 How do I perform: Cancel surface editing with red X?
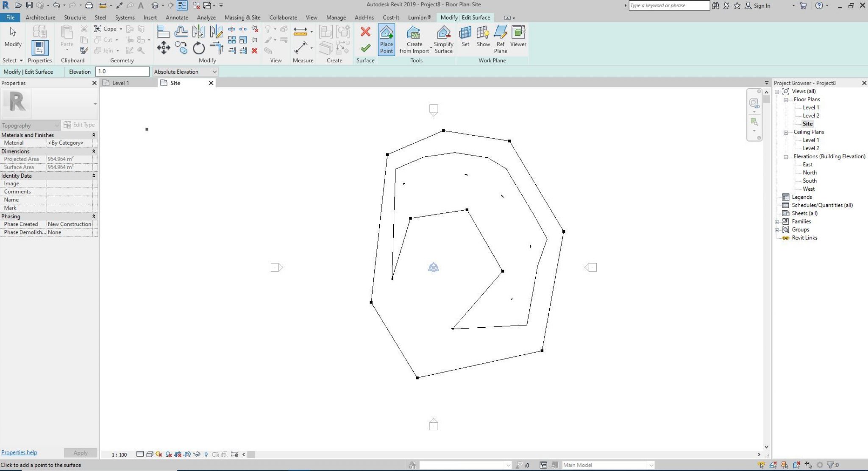pyautogui.click(x=365, y=31)
